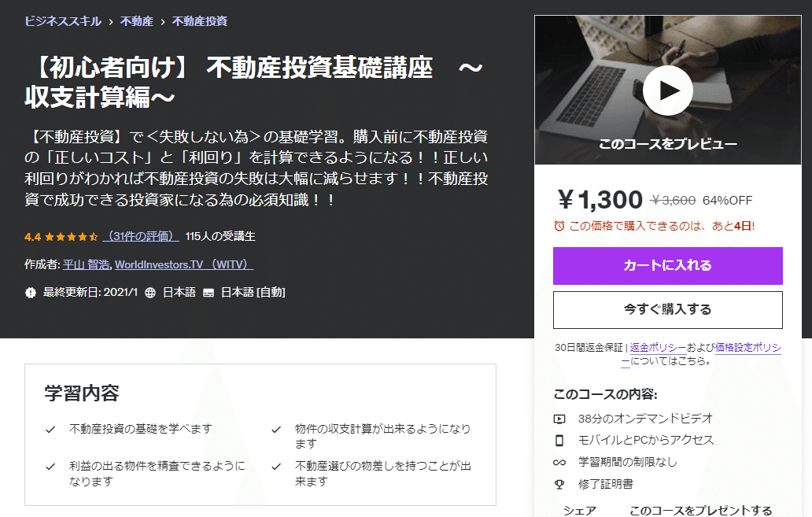
Task: Open the 31件の評価 reviews link
Action: coord(141,236)
